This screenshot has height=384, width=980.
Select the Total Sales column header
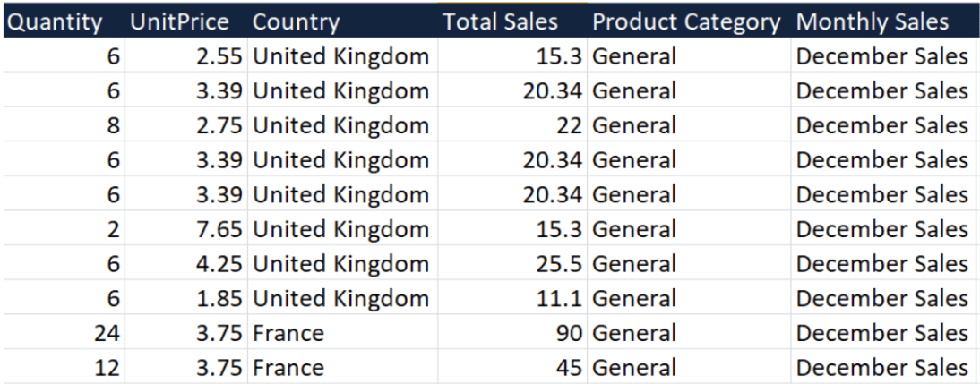pyautogui.click(x=500, y=21)
